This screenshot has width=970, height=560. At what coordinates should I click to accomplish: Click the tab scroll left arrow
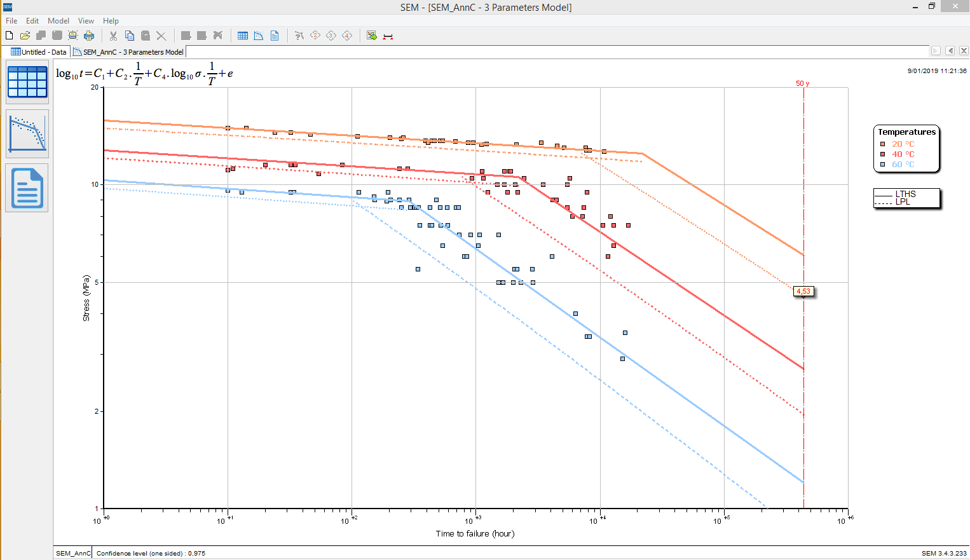pyautogui.click(x=950, y=51)
